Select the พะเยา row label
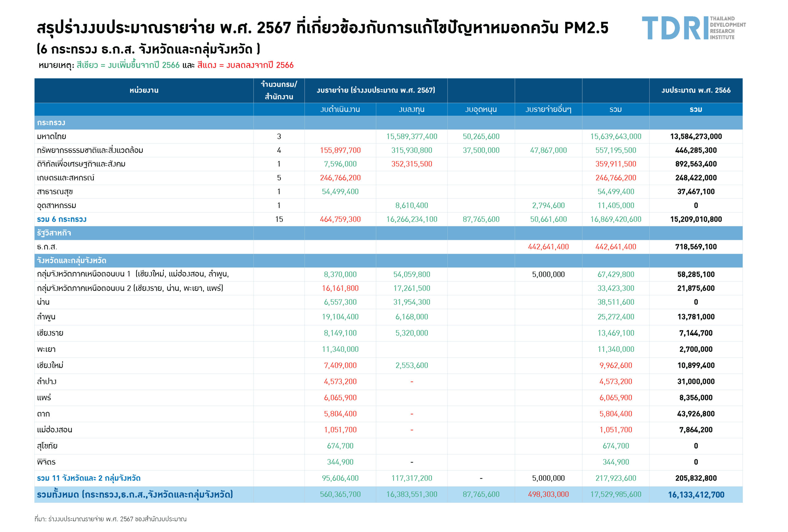This screenshot has width=788, height=532. point(46,349)
